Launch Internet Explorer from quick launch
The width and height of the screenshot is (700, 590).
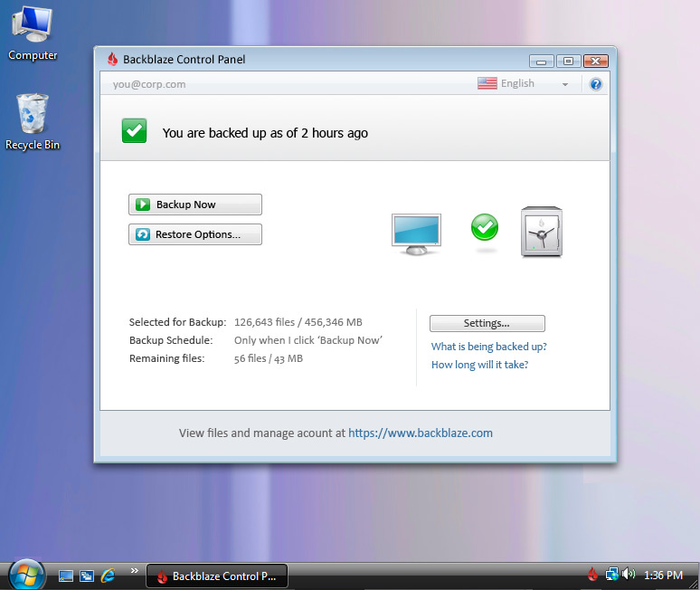point(108,576)
